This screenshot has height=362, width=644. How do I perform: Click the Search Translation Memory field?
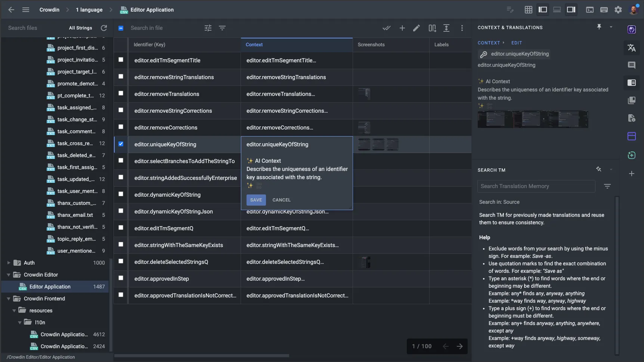coord(536,186)
